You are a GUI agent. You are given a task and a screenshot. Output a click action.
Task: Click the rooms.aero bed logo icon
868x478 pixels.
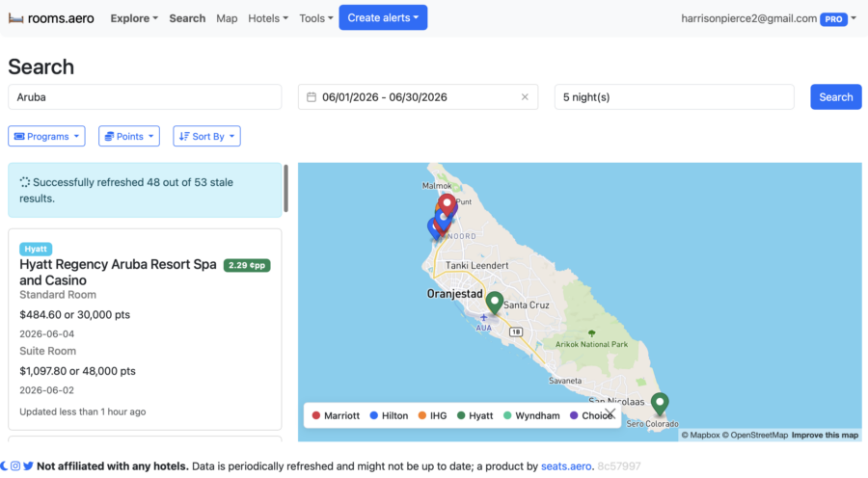15,18
